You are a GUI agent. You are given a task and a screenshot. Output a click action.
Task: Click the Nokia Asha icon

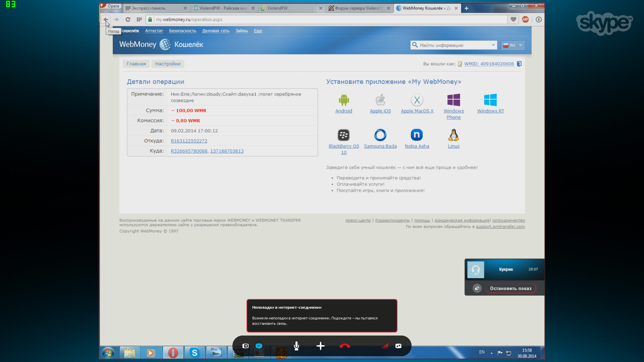417,135
